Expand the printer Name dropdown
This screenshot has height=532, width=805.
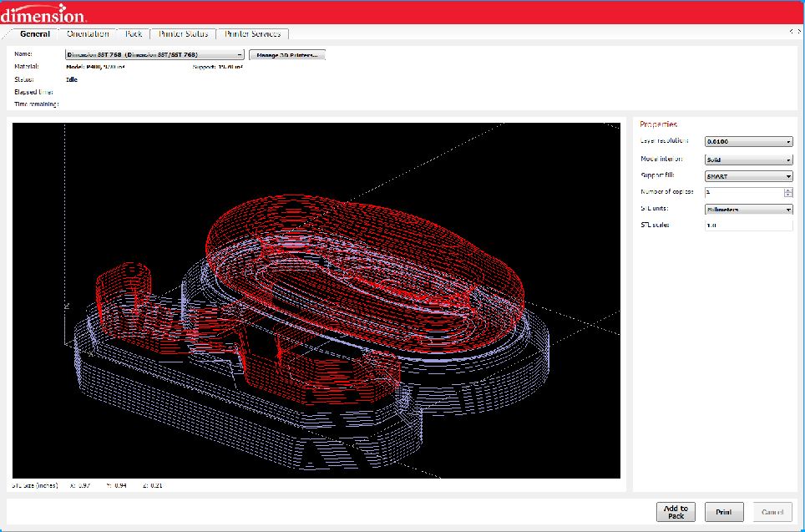154,54
